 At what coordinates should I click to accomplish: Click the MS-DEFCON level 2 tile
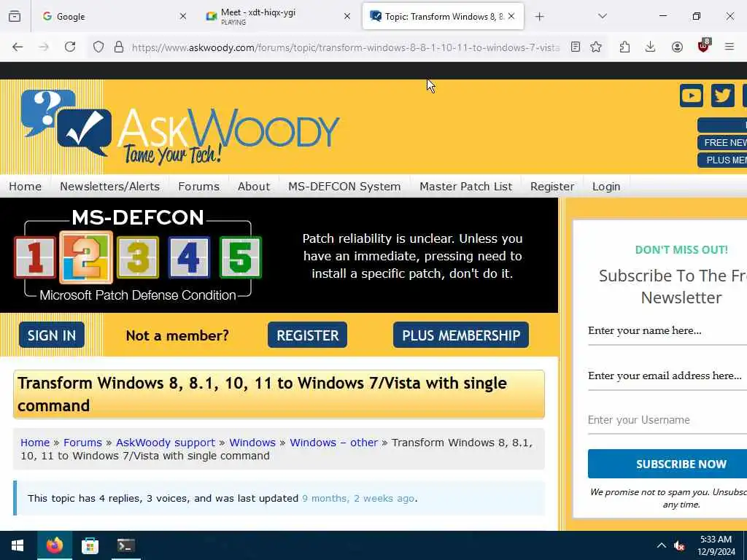[86, 257]
